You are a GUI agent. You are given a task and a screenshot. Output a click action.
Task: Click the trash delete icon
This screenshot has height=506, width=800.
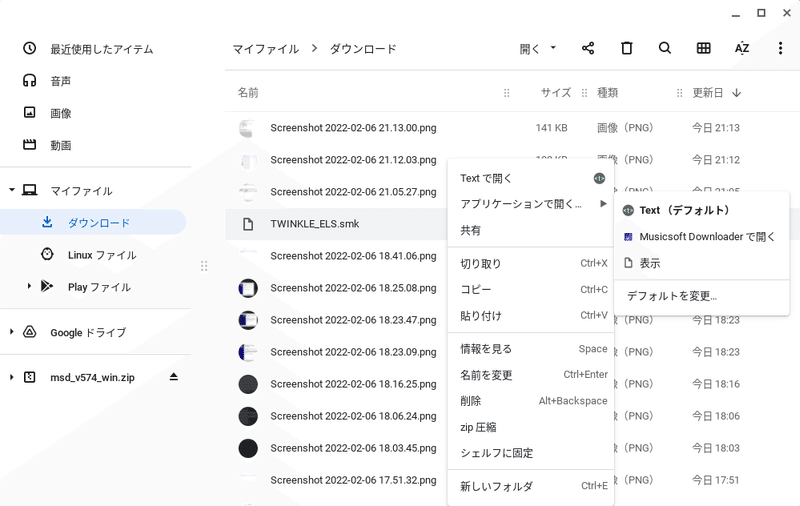627,48
